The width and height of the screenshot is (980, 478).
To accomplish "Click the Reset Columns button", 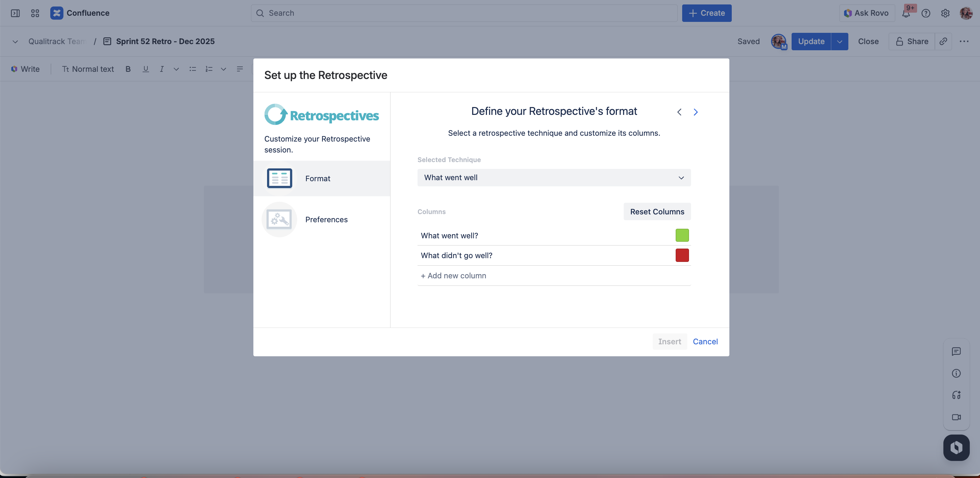I will pos(657,212).
